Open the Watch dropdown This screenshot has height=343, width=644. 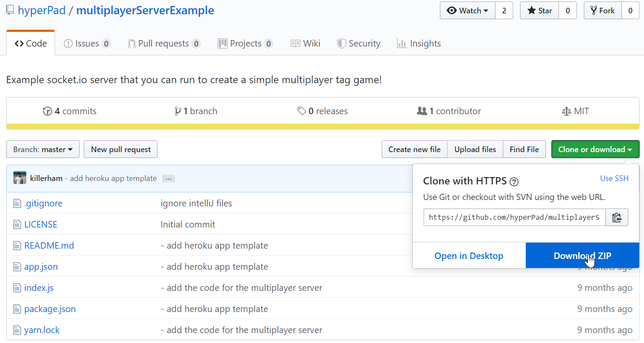coord(467,10)
